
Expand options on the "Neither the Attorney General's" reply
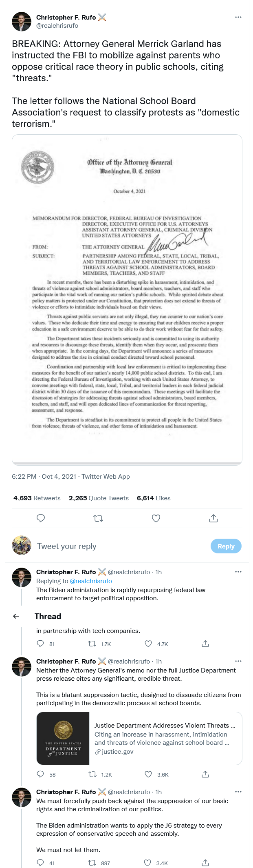click(238, 661)
